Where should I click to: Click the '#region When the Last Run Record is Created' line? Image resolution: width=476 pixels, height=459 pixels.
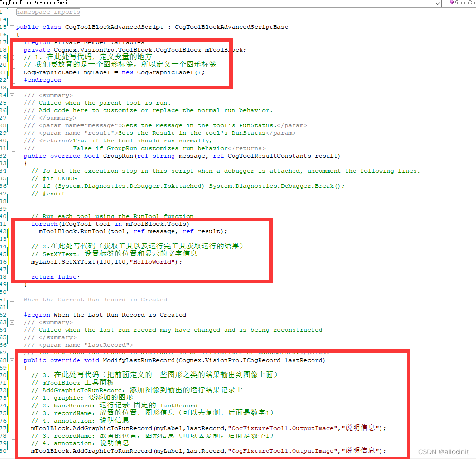pos(105,315)
